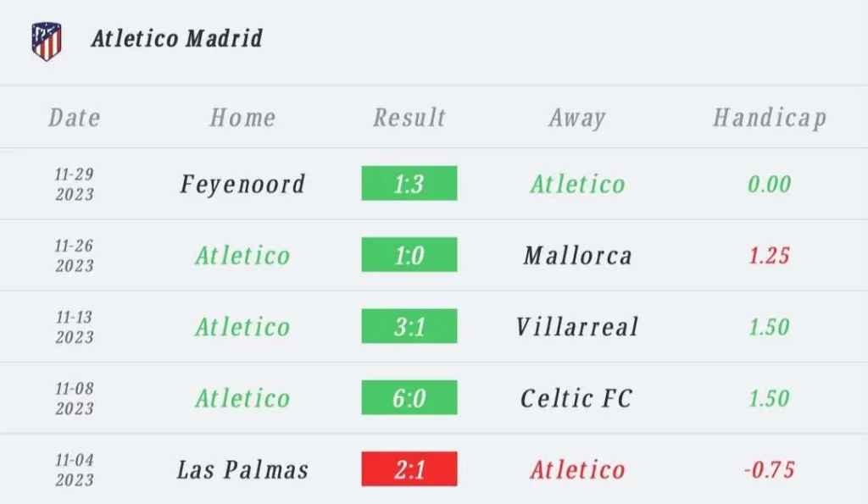Open the Atletico Madrid team title
868x504 pixels.
[176, 39]
